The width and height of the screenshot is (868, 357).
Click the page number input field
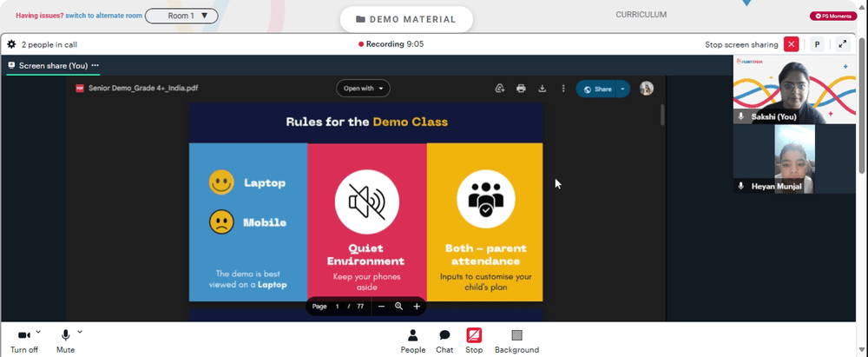[337, 306]
